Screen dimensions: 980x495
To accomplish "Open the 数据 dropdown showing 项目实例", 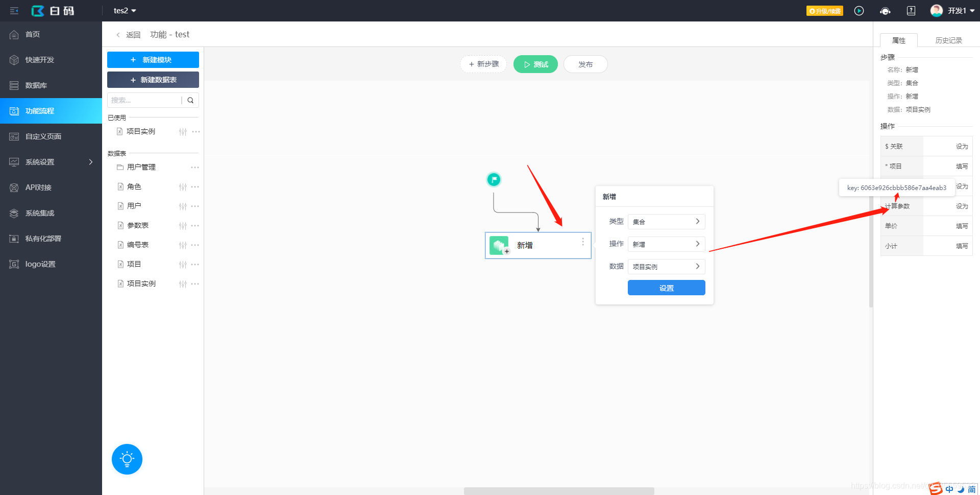I will (666, 267).
